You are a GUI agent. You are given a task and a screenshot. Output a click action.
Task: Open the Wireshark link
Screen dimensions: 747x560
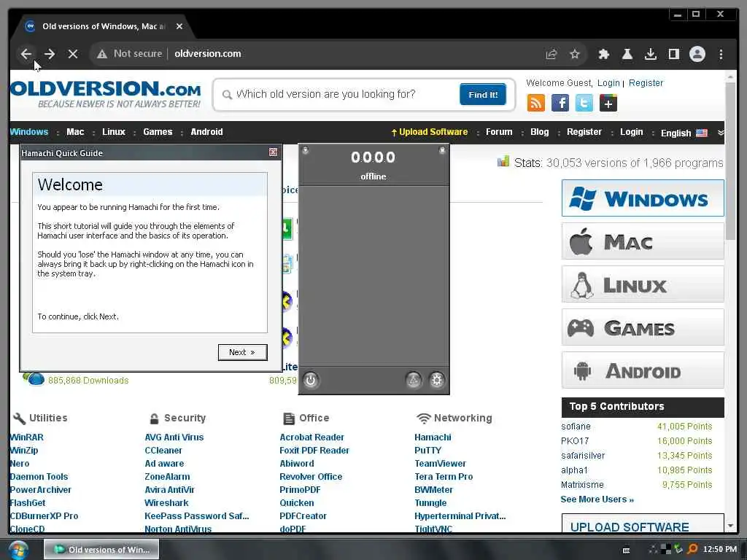166,503
